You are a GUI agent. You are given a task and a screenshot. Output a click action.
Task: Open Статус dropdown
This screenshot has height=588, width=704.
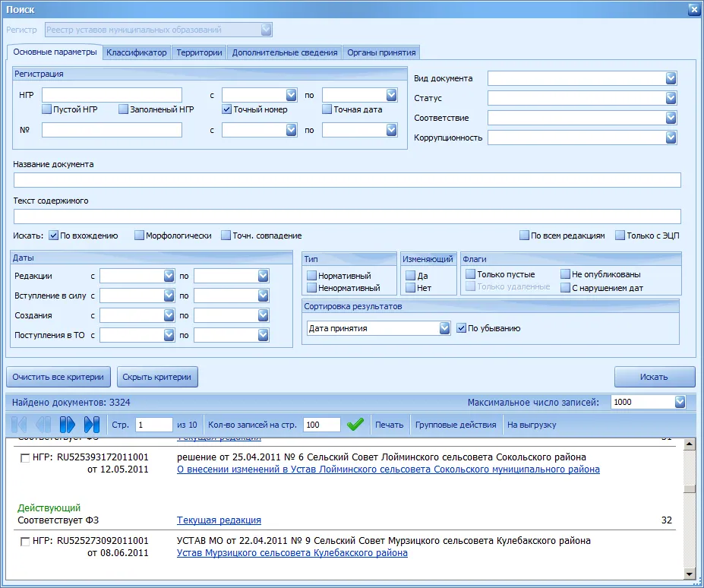[671, 98]
